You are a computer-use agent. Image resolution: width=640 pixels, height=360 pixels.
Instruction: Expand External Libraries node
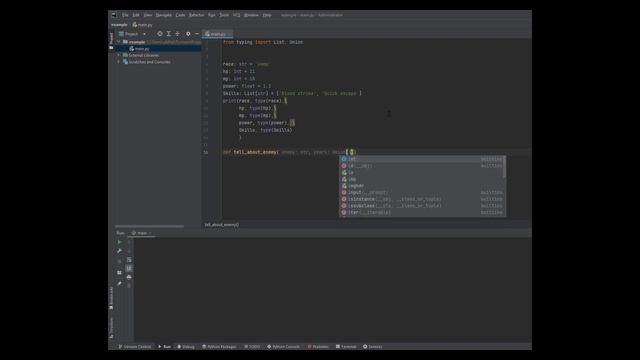pyautogui.click(x=119, y=55)
